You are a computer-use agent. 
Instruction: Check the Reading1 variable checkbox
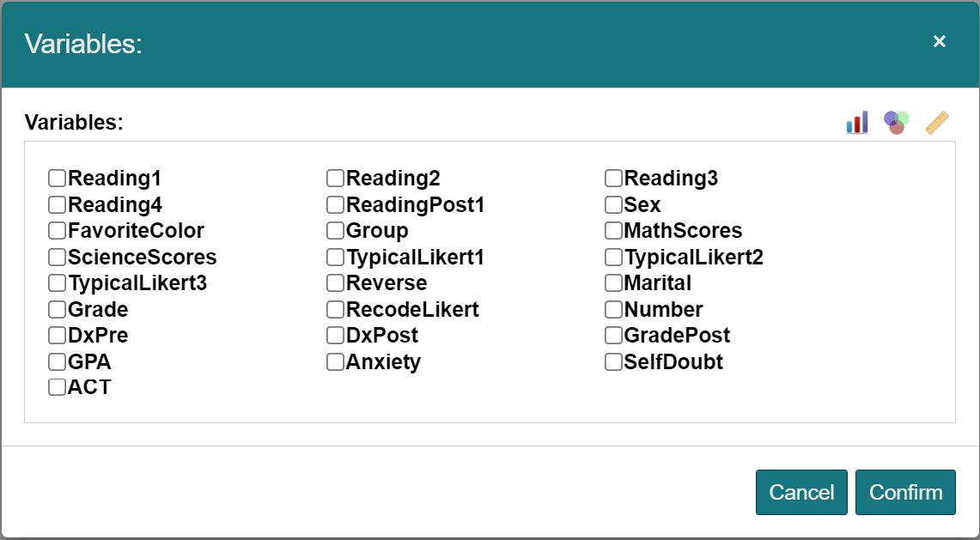click(58, 179)
